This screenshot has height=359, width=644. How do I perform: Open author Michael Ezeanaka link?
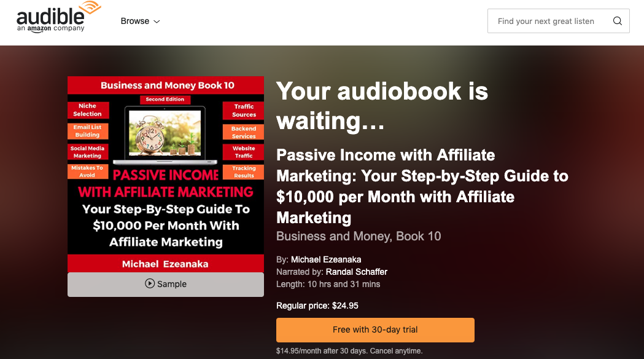pos(326,259)
